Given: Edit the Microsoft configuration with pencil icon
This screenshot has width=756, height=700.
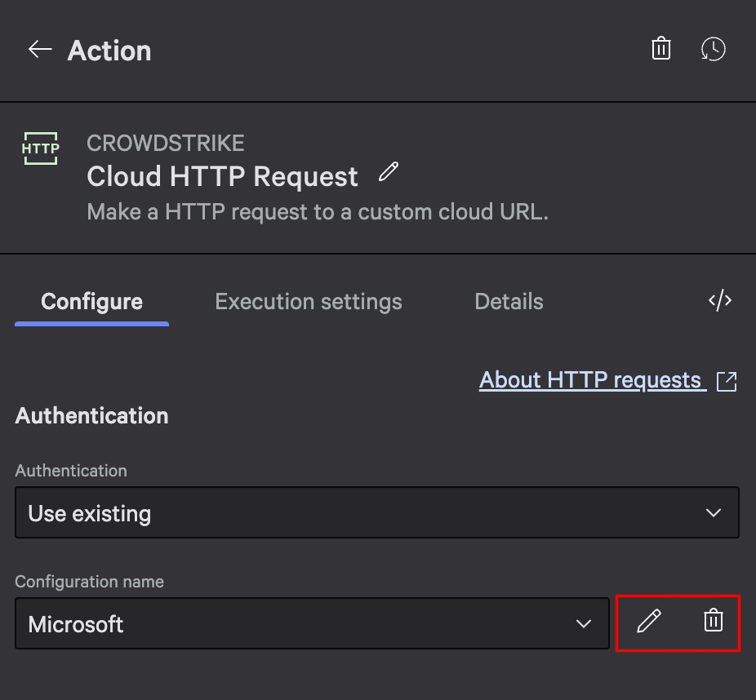Looking at the screenshot, I should click(x=649, y=621).
